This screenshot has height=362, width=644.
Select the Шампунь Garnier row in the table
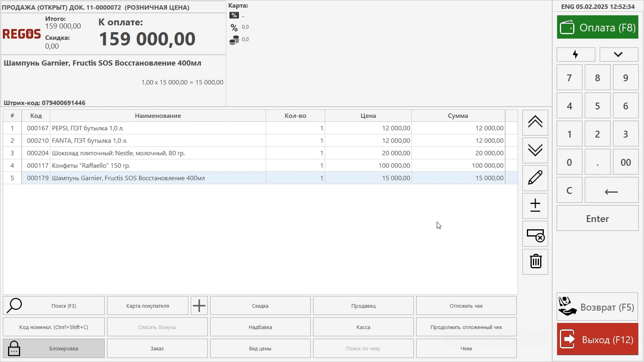(x=260, y=178)
